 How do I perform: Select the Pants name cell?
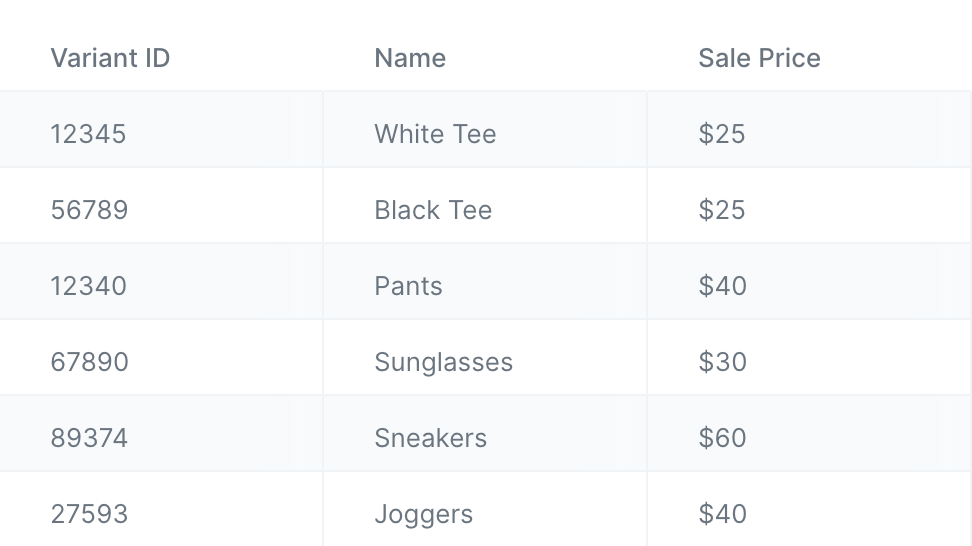(x=485, y=282)
